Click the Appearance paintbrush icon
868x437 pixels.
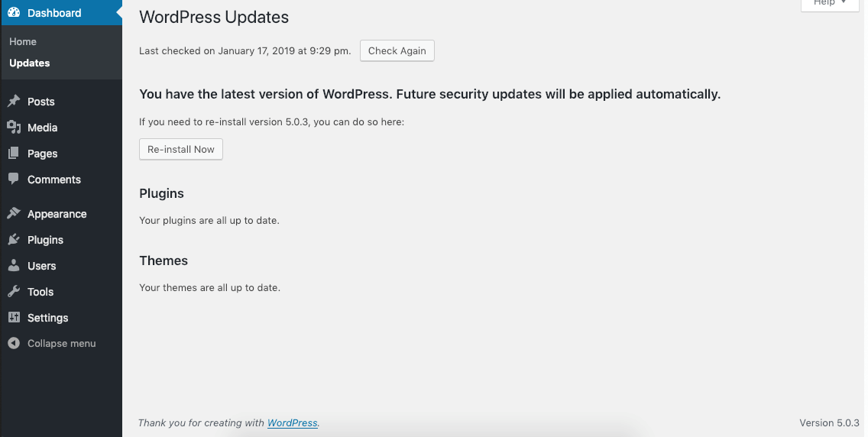14,213
